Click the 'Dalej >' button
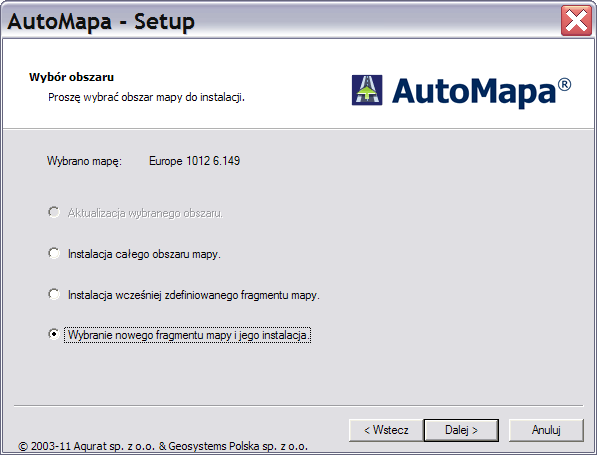597x455 pixels. coord(461,430)
